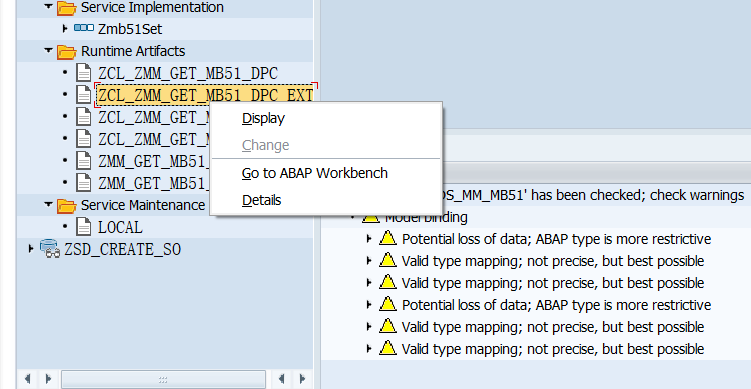The image size is (751, 389).
Task: Select ZCL_ZMM_GET_MB51_DPC tree item
Action: click(x=188, y=73)
